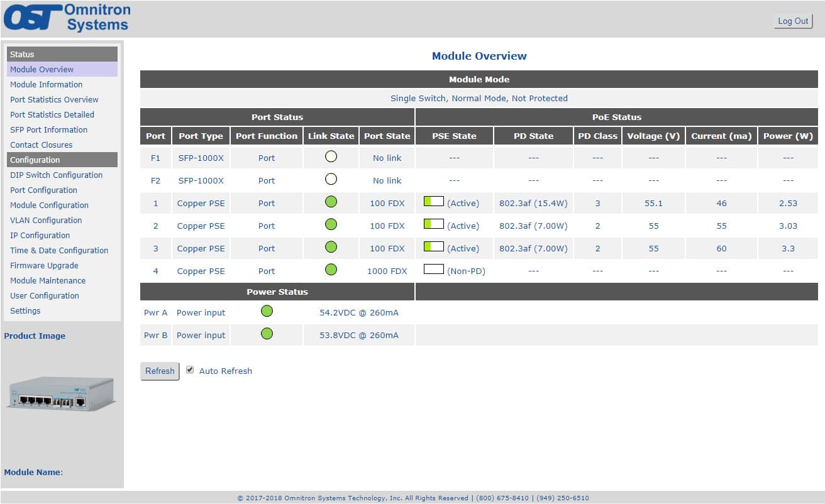Screen dimensions: 825x504
Task: Click the PSE power bar for port 1
Action: point(434,202)
